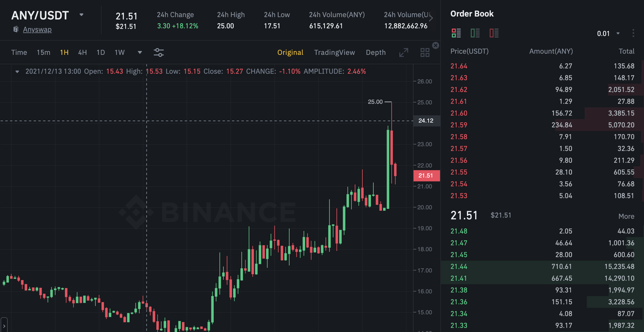Screen dimensions: 644x332
Task: Show more ticker stats with right chevron
Action: coord(431,18)
